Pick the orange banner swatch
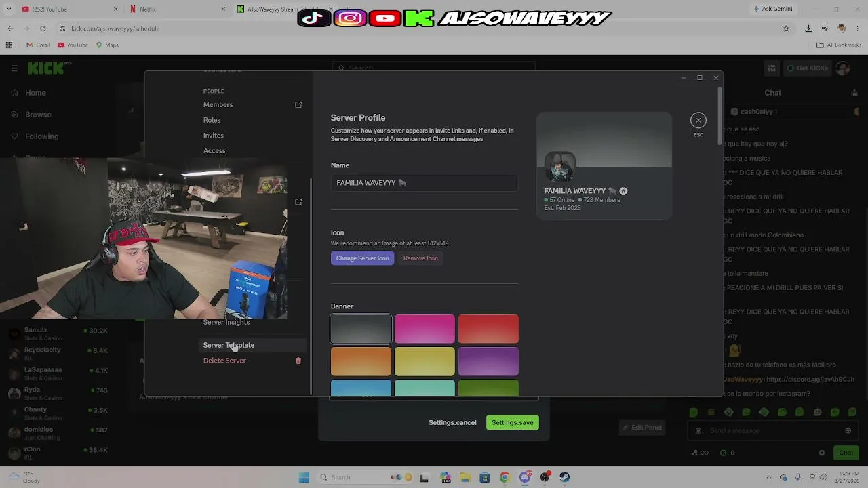Screen dimensions: 868x488 coord(361,361)
